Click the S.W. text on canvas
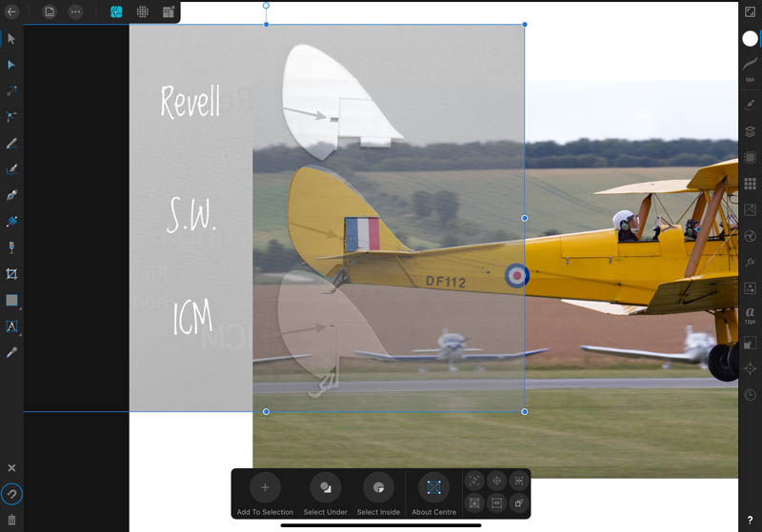The image size is (762, 532). (191, 215)
